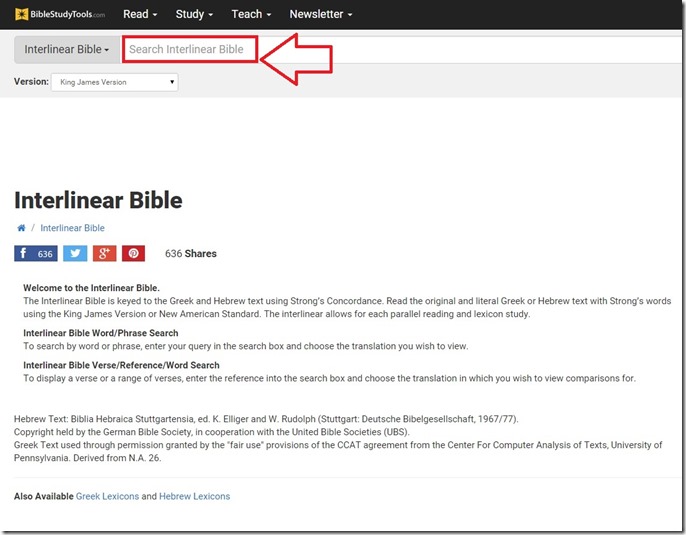Open the Greek Lexicons link
The width and height of the screenshot is (686, 535).
tap(107, 497)
